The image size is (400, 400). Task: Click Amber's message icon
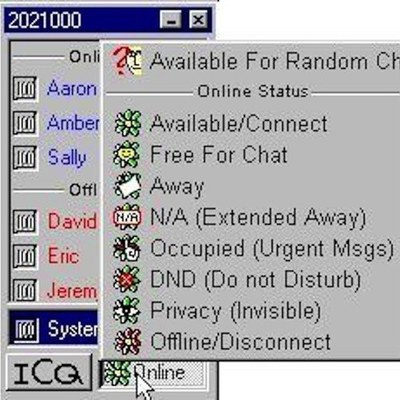[x=25, y=123]
